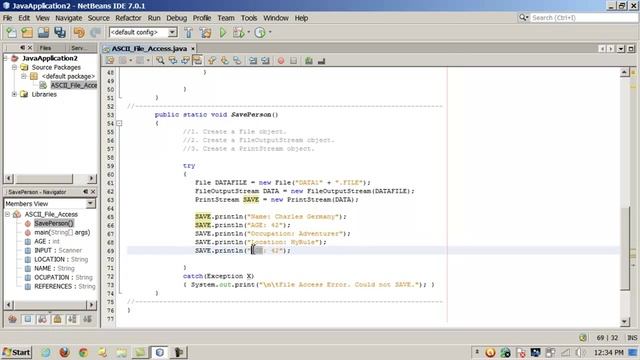Collapse the default package node

pyautogui.click(x=23, y=76)
